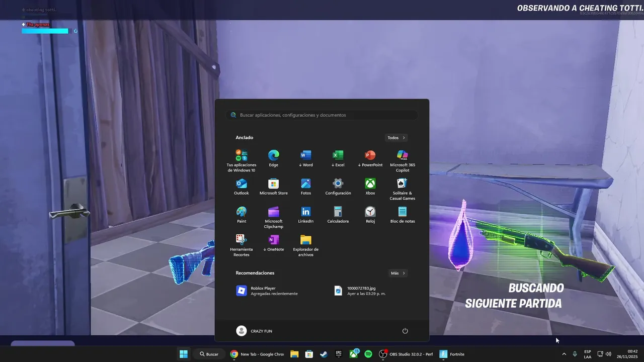This screenshot has height=362, width=644.
Task: Open Steam from the taskbar
Action: point(324,354)
